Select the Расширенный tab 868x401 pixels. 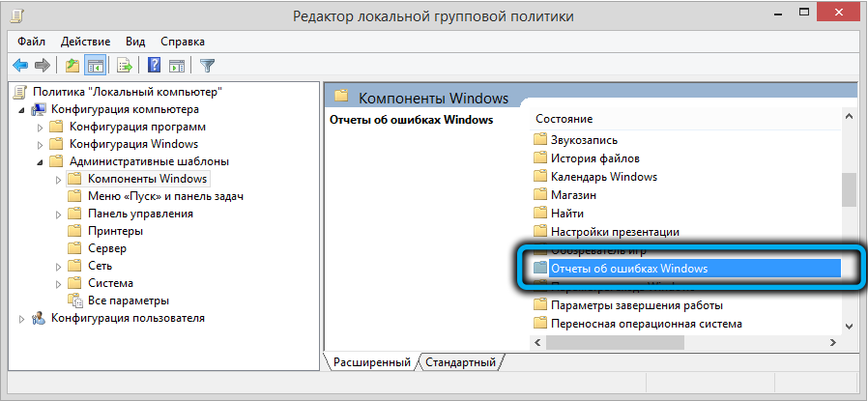pos(371,362)
